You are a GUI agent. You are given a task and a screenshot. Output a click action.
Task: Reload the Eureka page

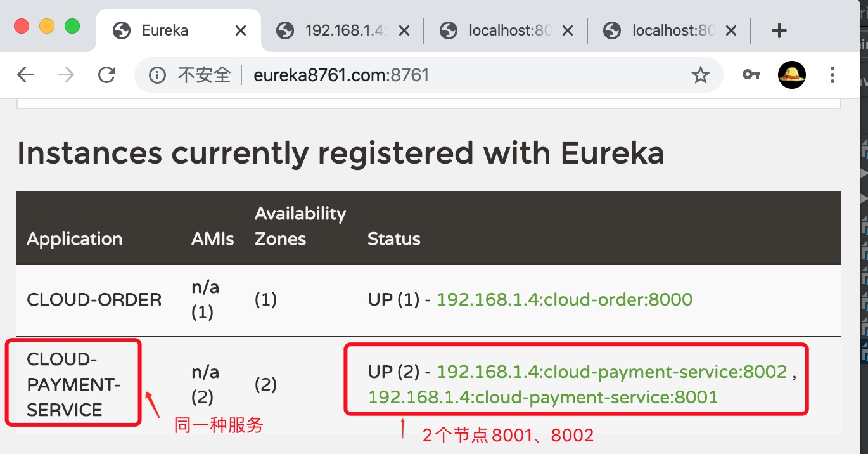point(106,75)
